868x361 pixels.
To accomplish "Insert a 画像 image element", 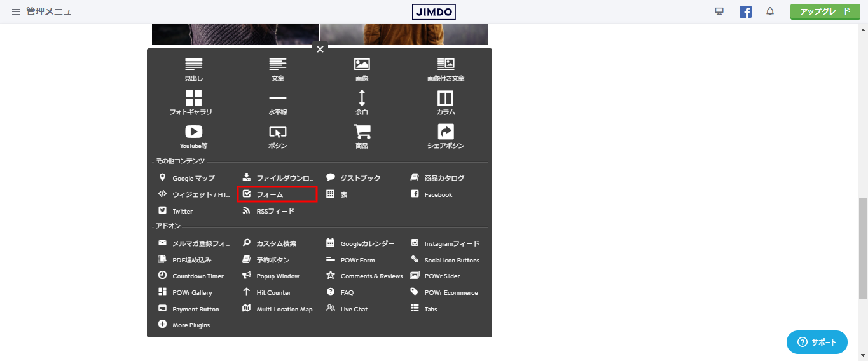I will 362,70.
